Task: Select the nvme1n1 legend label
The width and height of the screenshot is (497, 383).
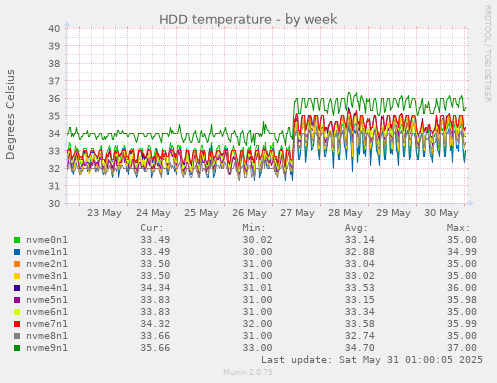Action: coord(47,252)
